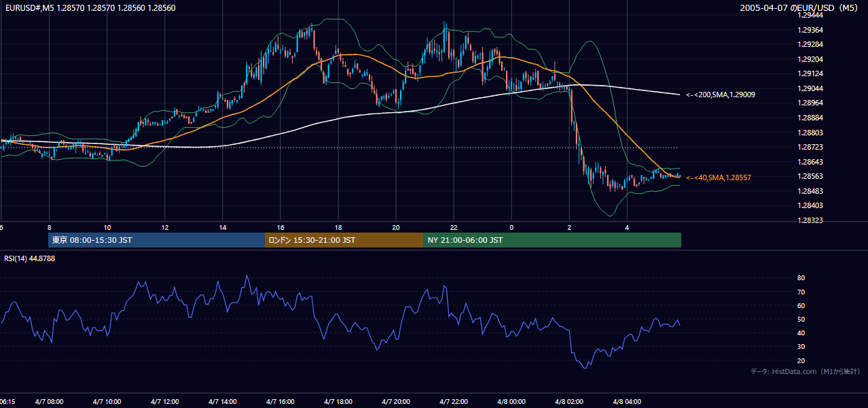Click RSI scale value 20
The width and height of the screenshot is (868, 408).
coord(801,361)
